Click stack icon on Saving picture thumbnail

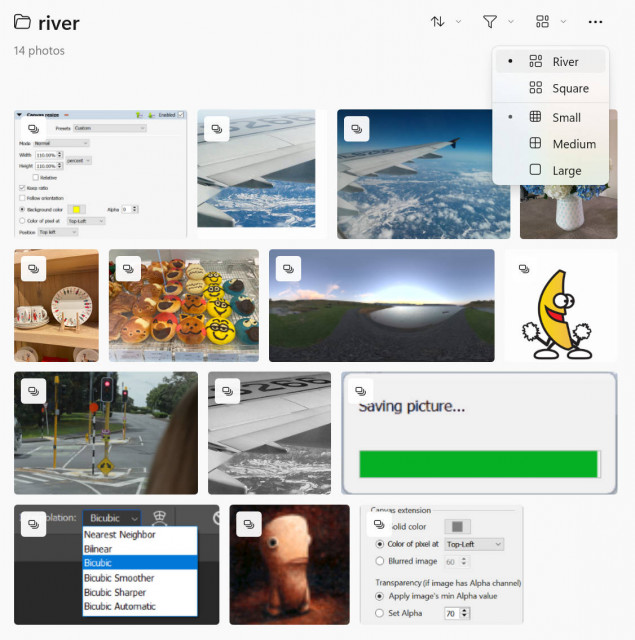click(361, 391)
